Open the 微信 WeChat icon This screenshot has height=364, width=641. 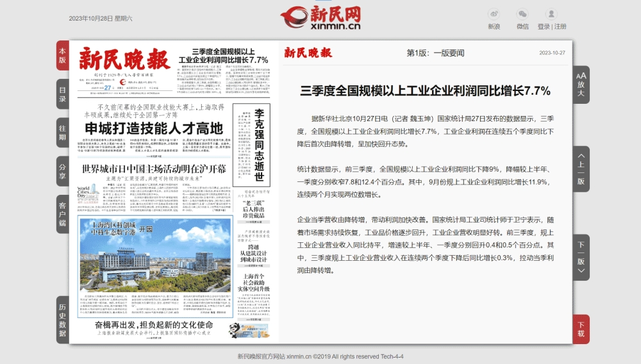pyautogui.click(x=522, y=14)
